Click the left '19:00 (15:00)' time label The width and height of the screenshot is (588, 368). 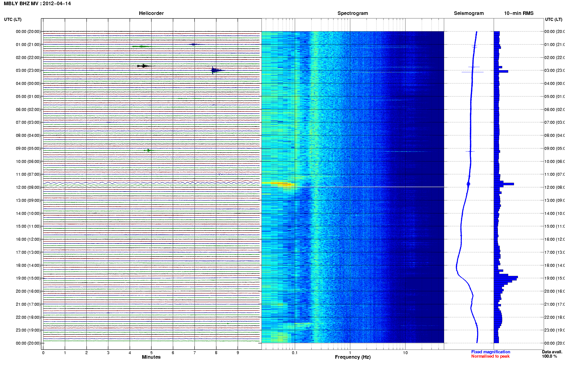coord(28,278)
